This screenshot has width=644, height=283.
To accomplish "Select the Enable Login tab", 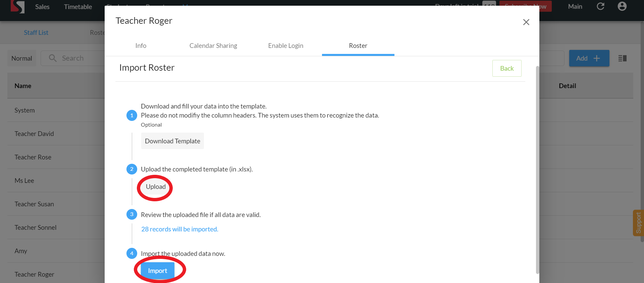I will coord(285,46).
